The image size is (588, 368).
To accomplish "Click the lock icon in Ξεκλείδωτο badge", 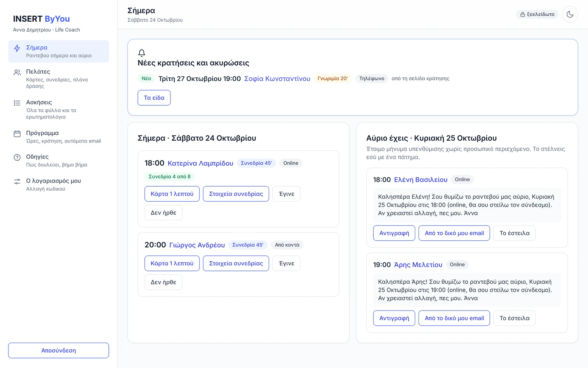I will pyautogui.click(x=523, y=14).
